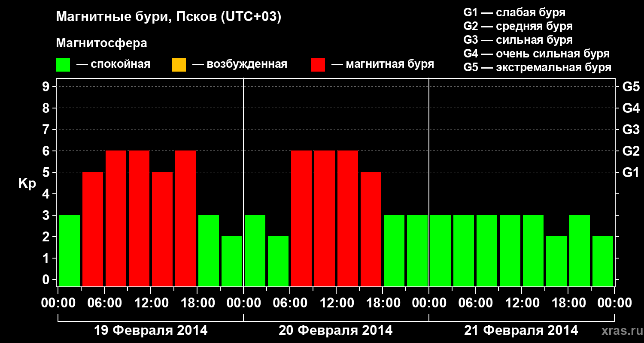Click the '21 Февраля 2014' date label
This screenshot has width=644, height=343.
pos(521,331)
